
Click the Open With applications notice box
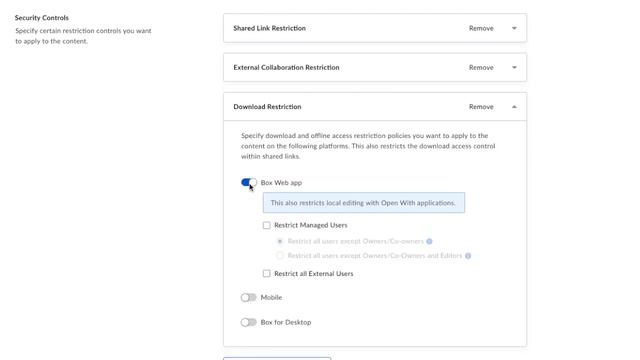[364, 202]
